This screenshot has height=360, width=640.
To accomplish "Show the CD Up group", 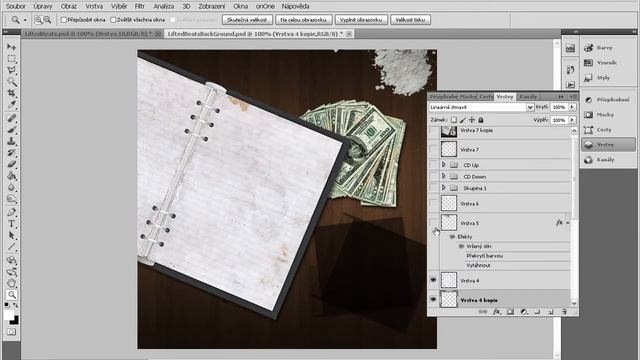I will [x=433, y=165].
